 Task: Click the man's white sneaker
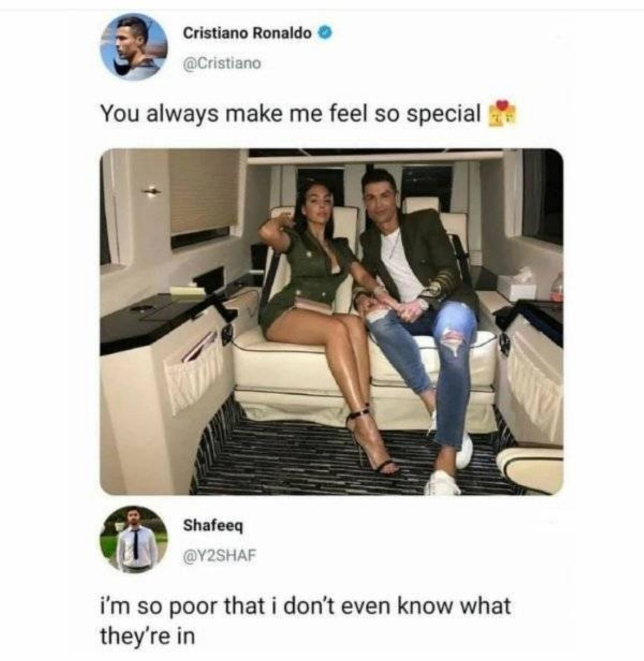point(441,484)
